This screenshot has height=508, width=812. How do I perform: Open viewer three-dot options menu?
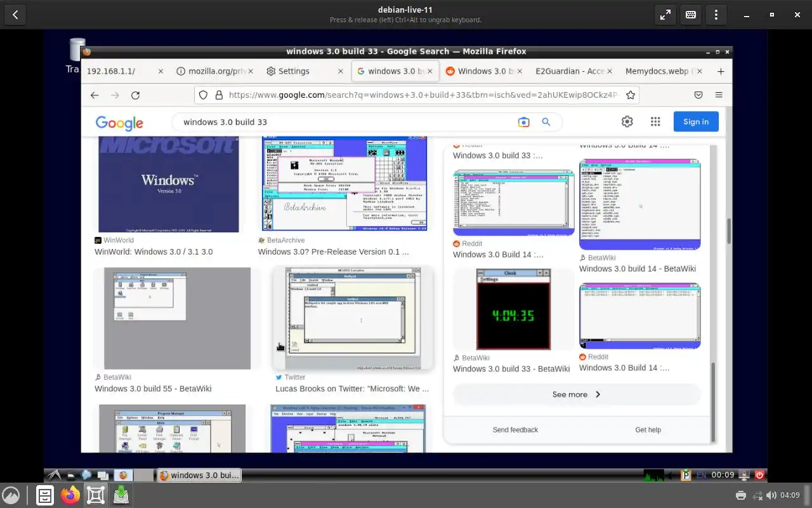716,15
